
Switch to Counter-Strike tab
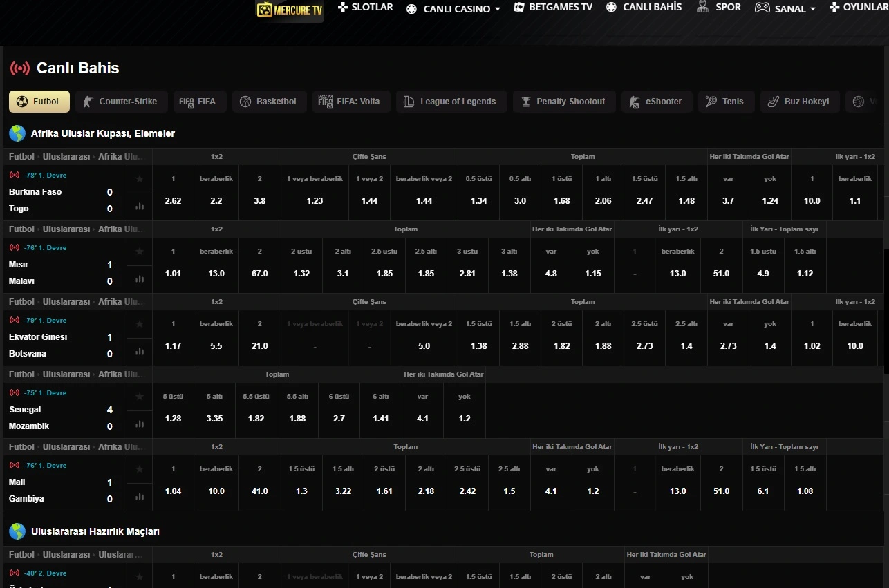121,102
